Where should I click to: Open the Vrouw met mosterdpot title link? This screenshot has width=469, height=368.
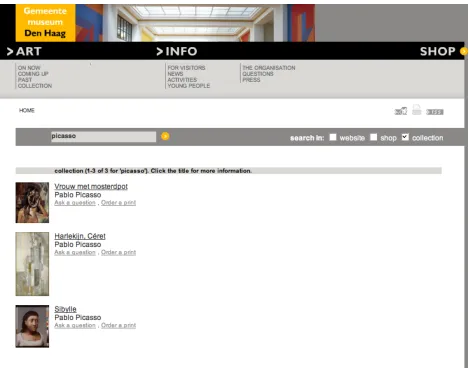[x=91, y=186]
